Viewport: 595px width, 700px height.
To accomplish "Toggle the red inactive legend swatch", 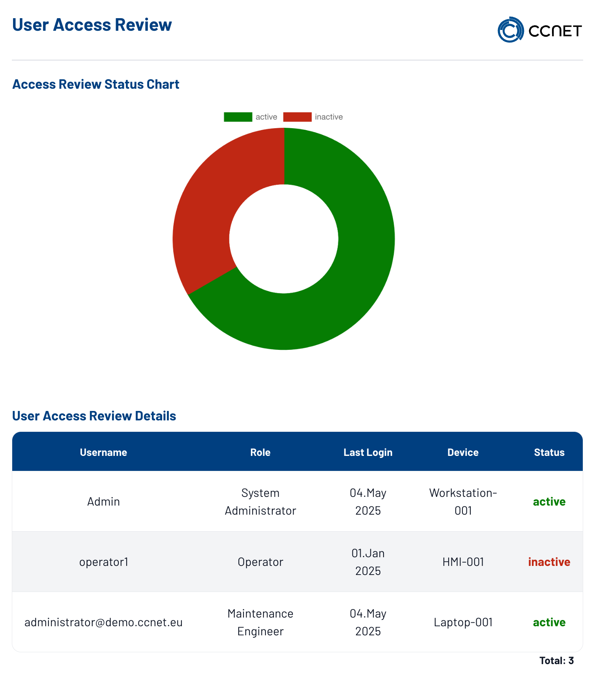I will click(297, 117).
